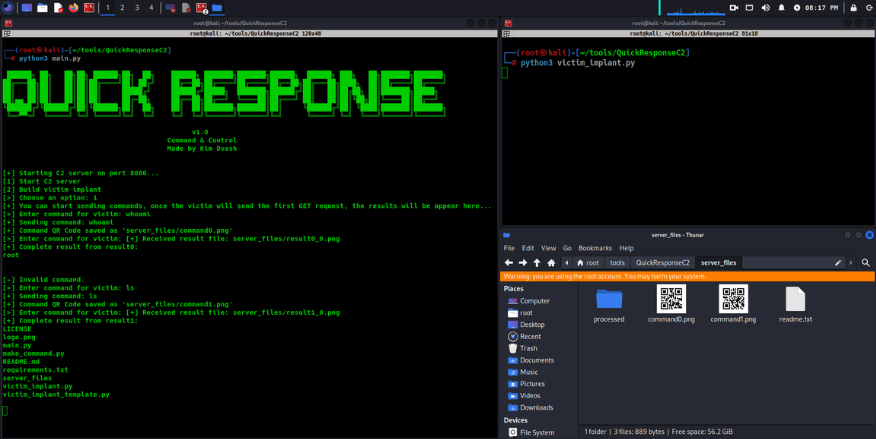Click the Back arrow in Thunar

[508, 262]
